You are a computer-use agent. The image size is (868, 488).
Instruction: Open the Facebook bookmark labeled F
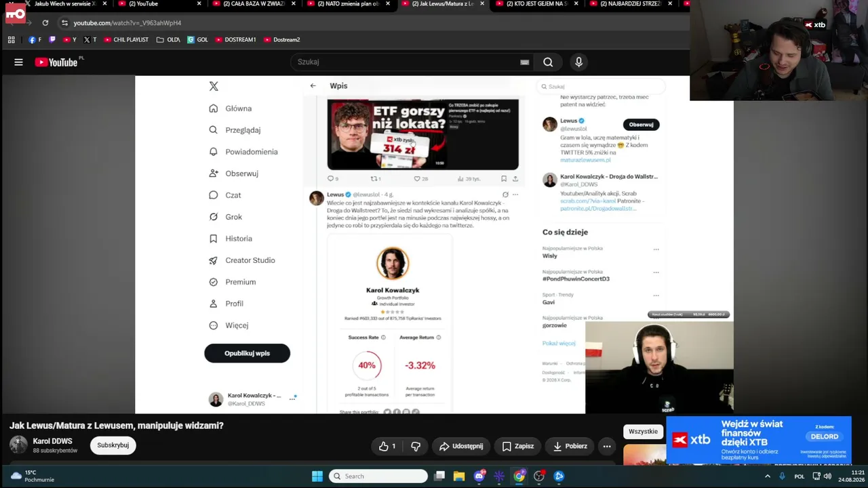tap(35, 40)
